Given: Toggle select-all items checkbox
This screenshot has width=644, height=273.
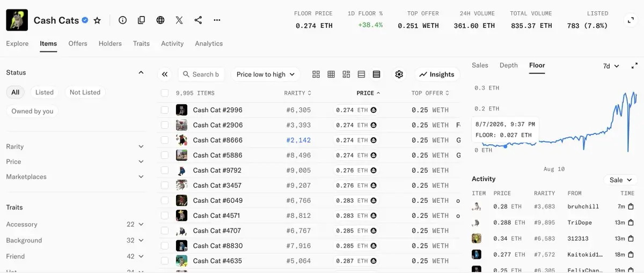Looking at the screenshot, I should [x=165, y=93].
